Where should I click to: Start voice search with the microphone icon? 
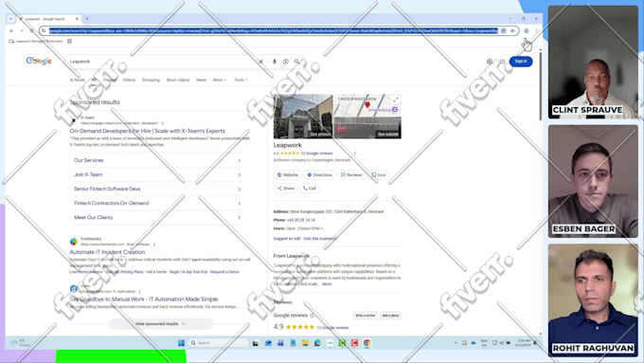pos(275,62)
